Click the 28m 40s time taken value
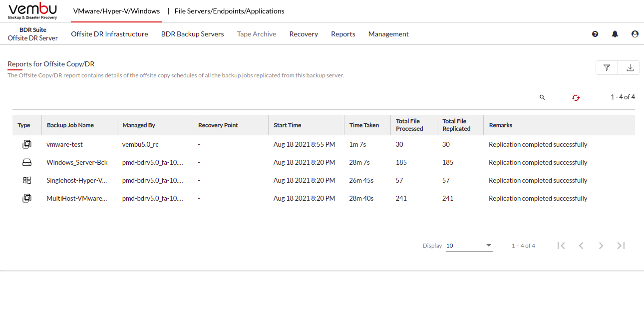 click(x=361, y=198)
